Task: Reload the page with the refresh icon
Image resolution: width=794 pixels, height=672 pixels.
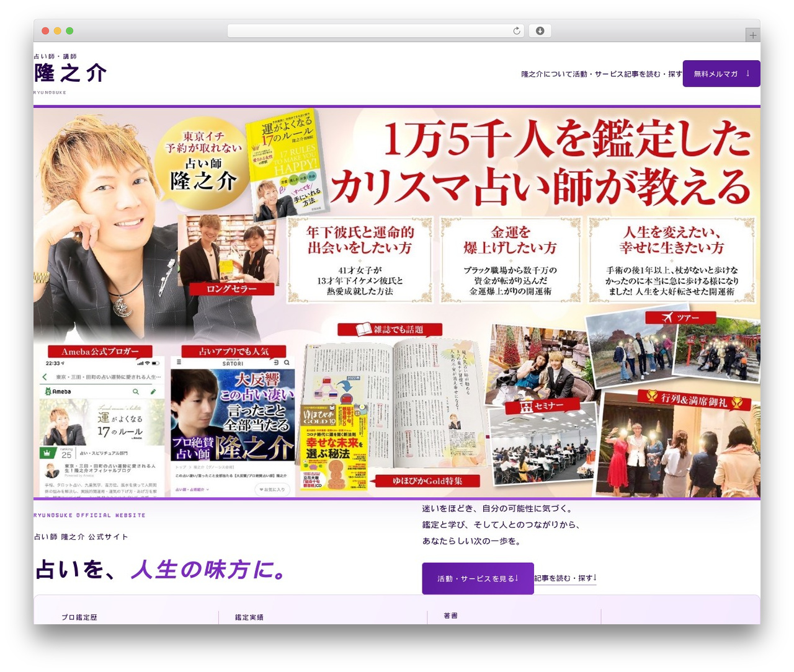Action: pyautogui.click(x=516, y=31)
